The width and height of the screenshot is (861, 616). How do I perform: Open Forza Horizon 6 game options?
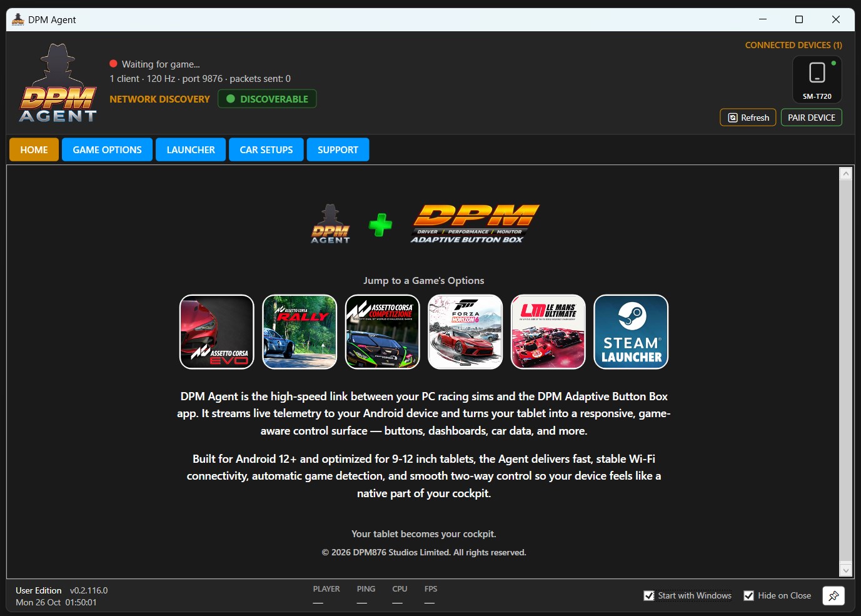coord(465,332)
